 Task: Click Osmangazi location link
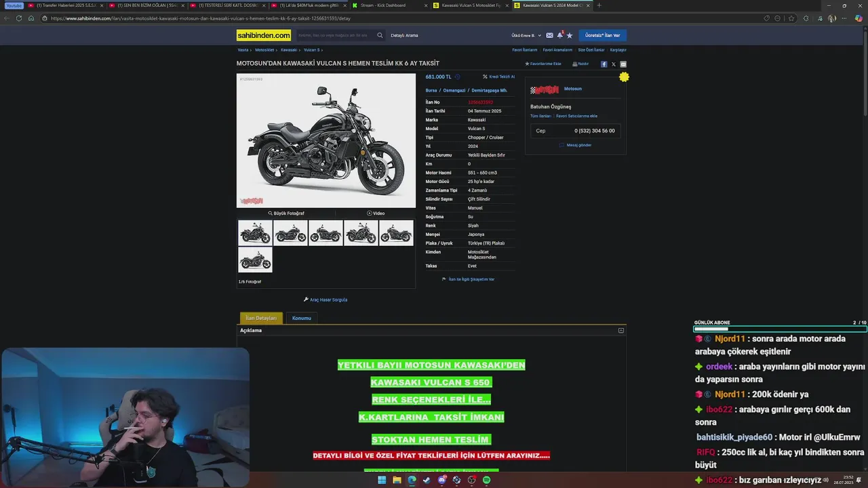point(454,90)
